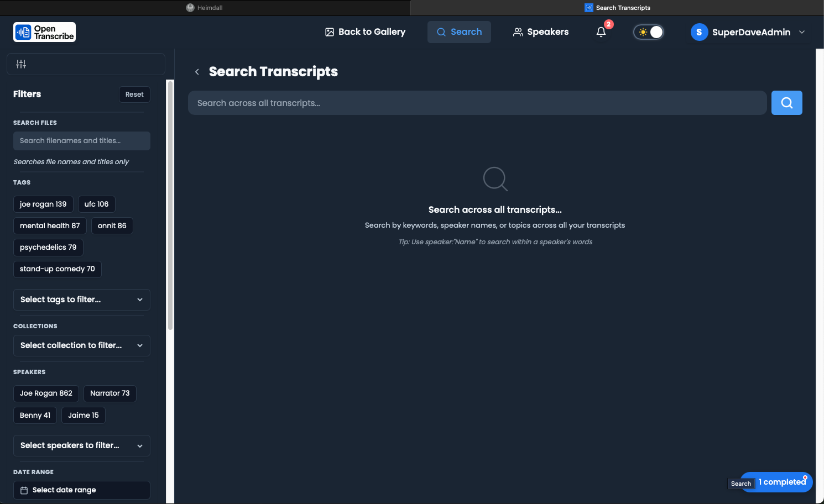824x504 pixels.
Task: Filter by the joe rogan 139 tag
Action: point(43,204)
